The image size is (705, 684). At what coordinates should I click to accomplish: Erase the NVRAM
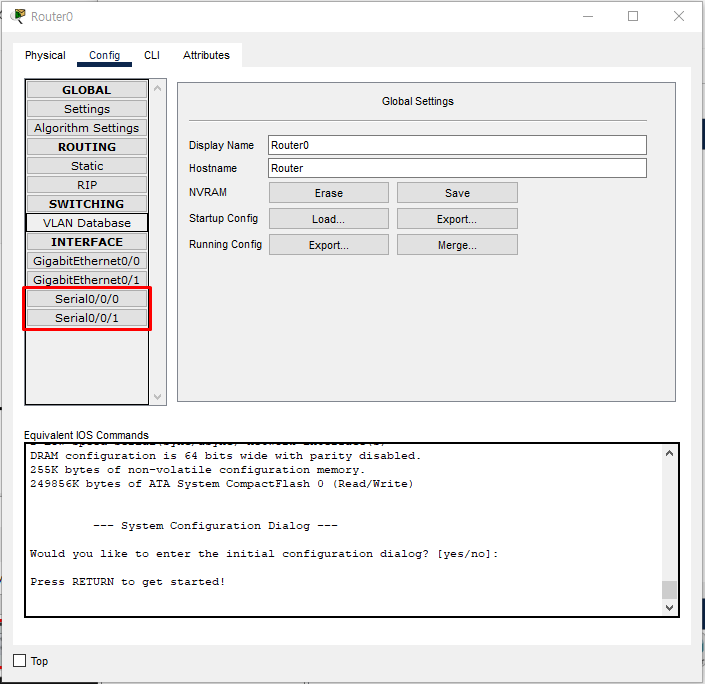click(329, 193)
